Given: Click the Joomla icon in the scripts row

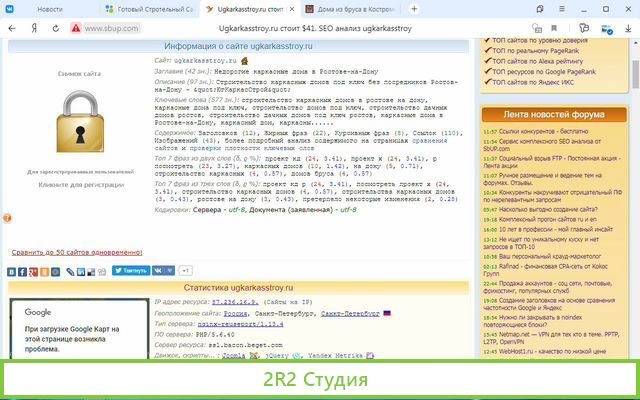Looking at the screenshot, I should [254, 356].
